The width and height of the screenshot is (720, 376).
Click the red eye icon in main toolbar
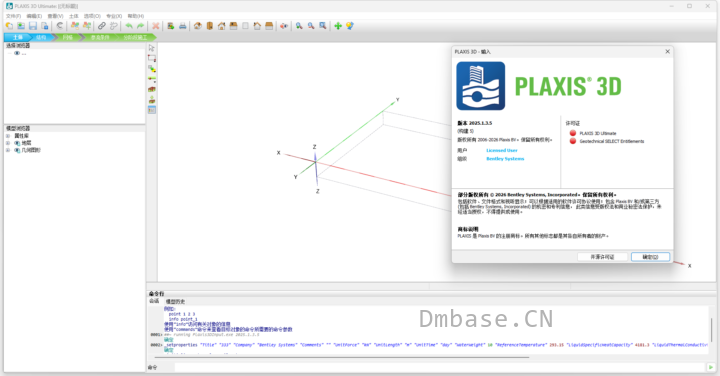(x=284, y=26)
